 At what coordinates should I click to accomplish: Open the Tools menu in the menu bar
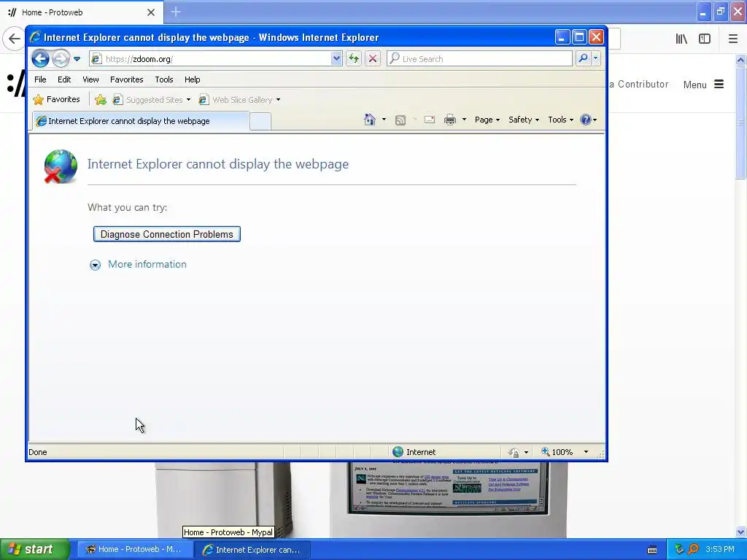(164, 79)
